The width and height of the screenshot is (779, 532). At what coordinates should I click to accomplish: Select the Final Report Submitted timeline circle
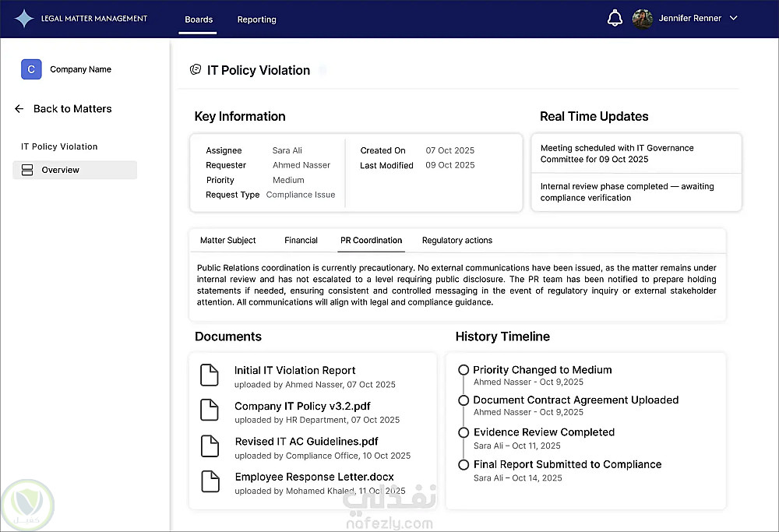(464, 465)
